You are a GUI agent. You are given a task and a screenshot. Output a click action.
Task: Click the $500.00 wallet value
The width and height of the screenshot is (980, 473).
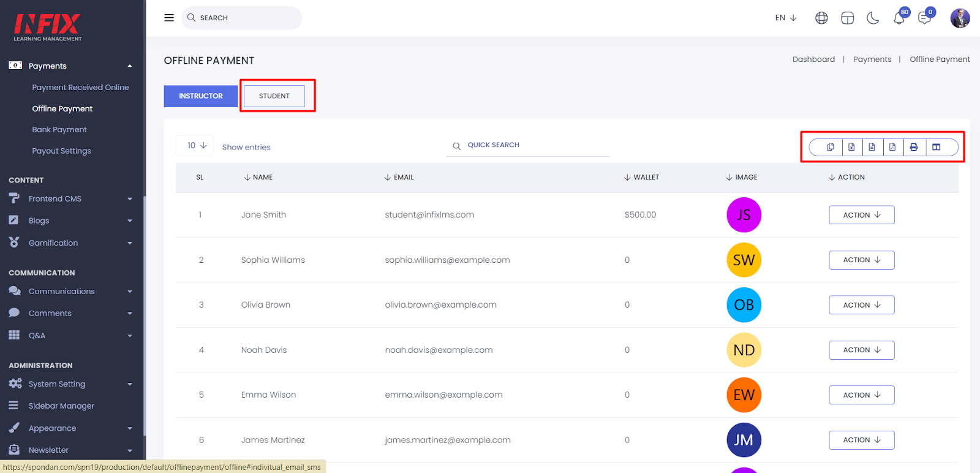point(640,215)
